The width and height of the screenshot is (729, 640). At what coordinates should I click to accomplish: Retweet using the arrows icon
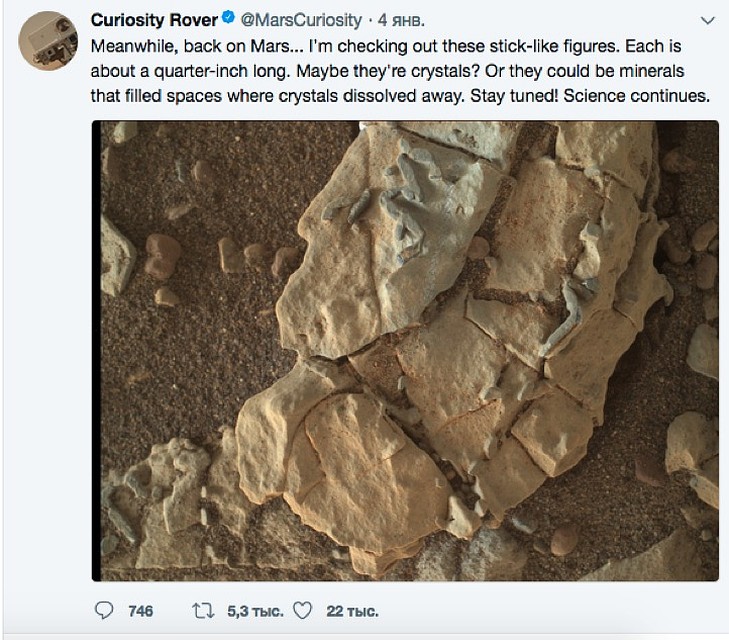(203, 611)
